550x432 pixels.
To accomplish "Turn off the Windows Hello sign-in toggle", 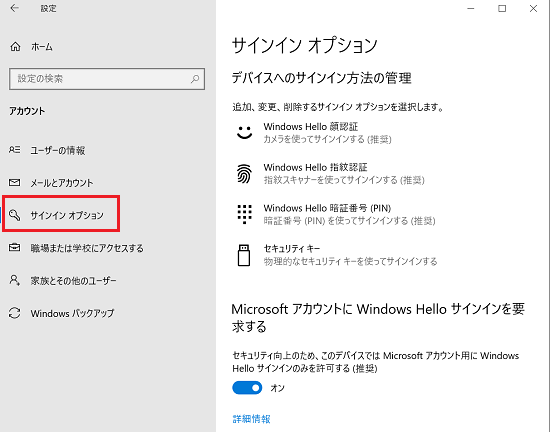I will click(x=247, y=388).
